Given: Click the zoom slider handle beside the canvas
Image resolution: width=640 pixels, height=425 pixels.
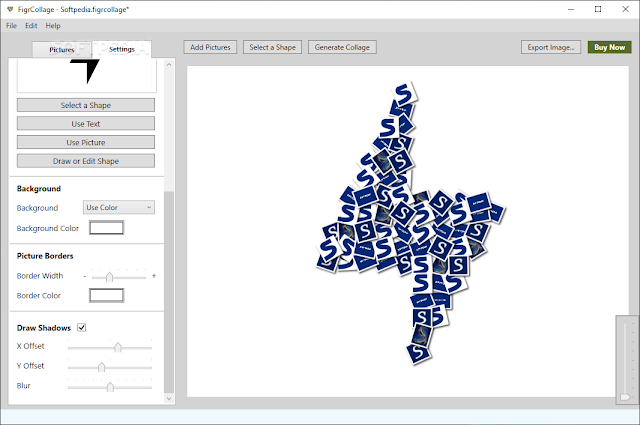Looking at the screenshot, I should (x=624, y=397).
